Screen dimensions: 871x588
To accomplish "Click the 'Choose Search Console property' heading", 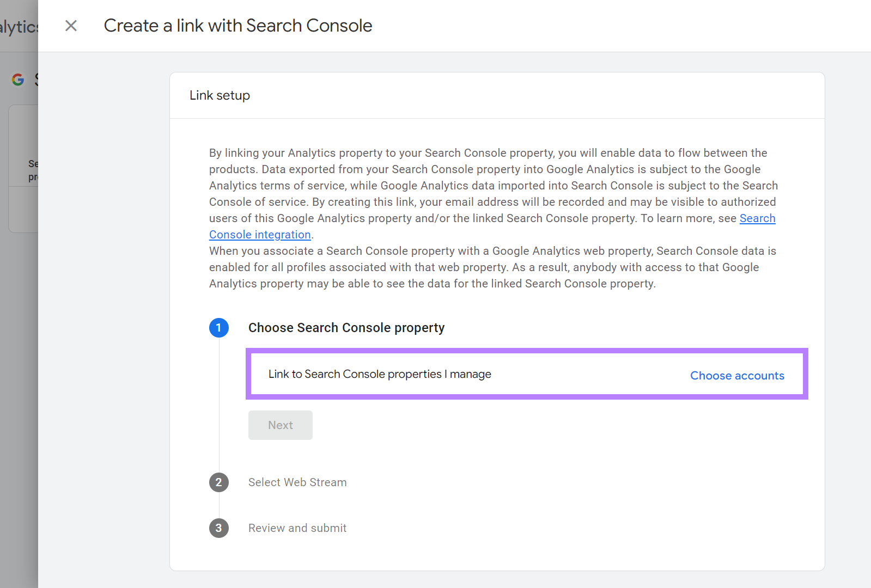I will coord(346,328).
